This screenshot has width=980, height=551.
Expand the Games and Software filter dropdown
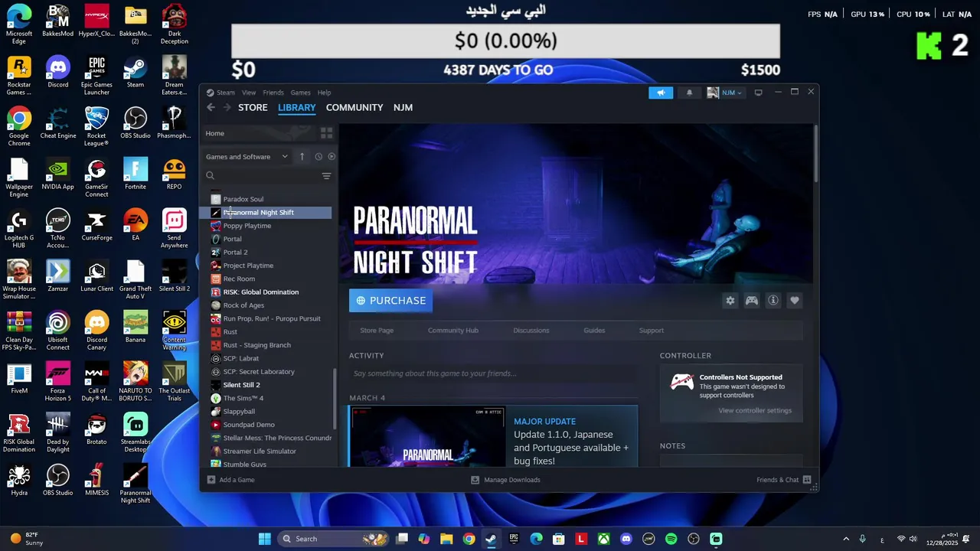click(x=247, y=157)
